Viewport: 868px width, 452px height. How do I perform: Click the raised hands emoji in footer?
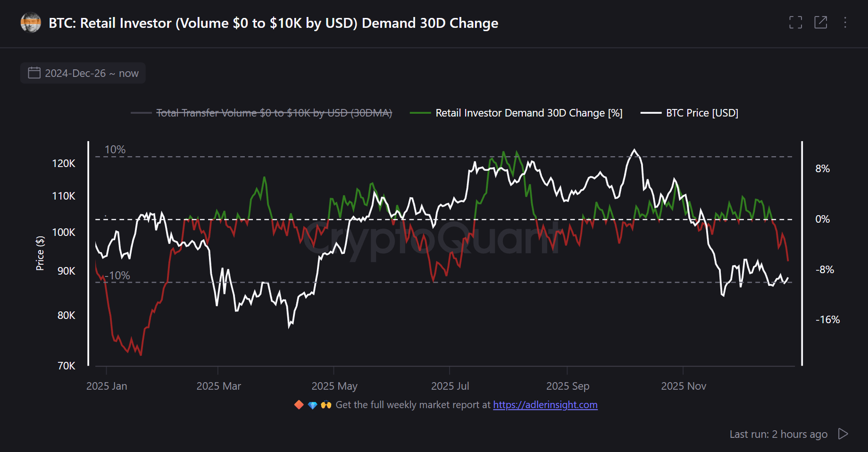point(326,405)
